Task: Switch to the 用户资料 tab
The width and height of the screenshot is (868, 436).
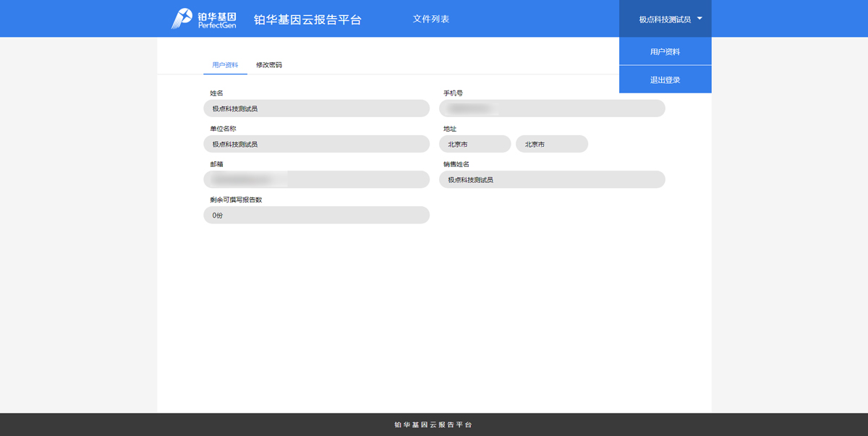Action: pyautogui.click(x=225, y=65)
